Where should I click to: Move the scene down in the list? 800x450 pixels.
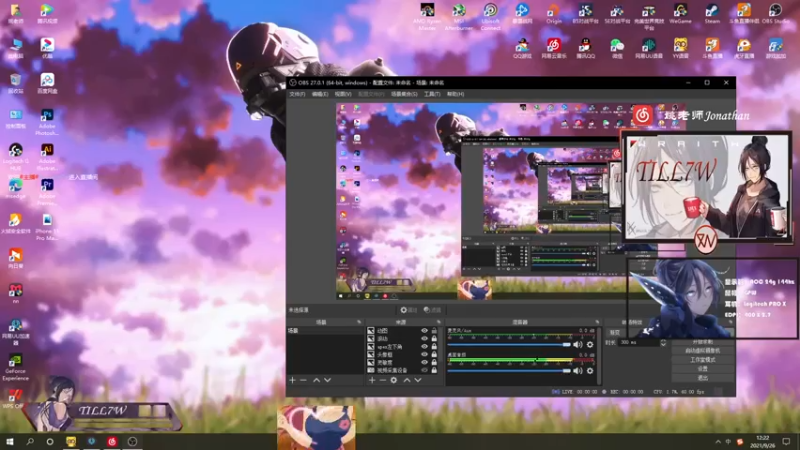pos(328,380)
